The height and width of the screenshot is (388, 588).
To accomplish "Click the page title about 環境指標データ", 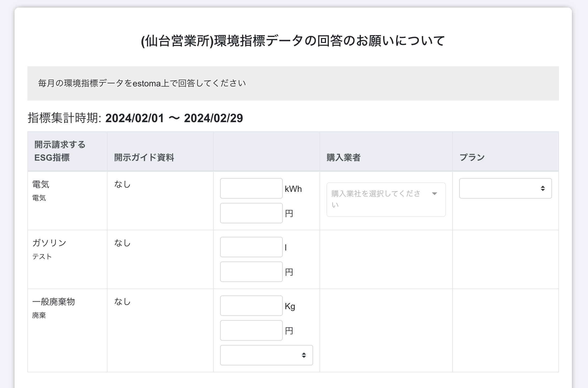I will pyautogui.click(x=293, y=40).
